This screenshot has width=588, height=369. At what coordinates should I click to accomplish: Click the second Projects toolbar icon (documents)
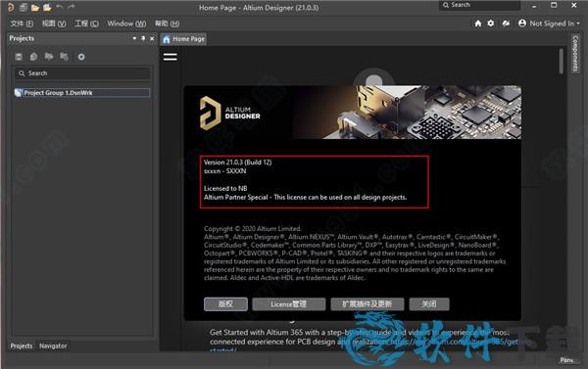coord(33,57)
